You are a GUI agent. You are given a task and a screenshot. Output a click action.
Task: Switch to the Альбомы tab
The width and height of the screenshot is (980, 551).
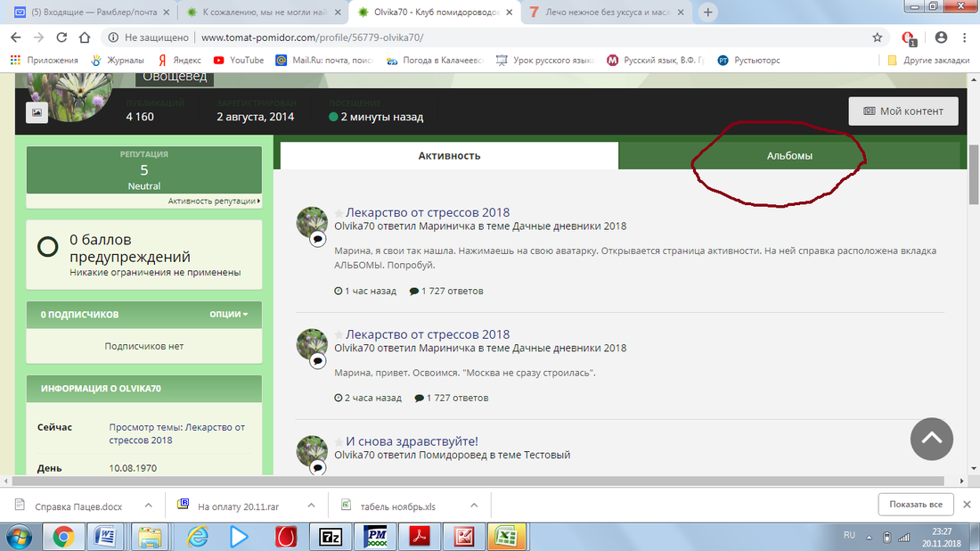click(x=789, y=156)
